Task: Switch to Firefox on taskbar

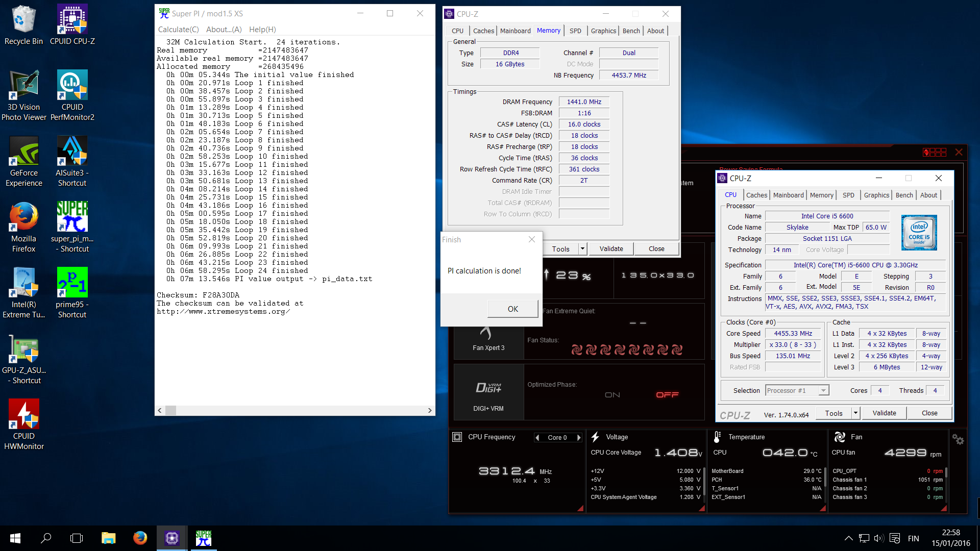Action: click(140, 538)
